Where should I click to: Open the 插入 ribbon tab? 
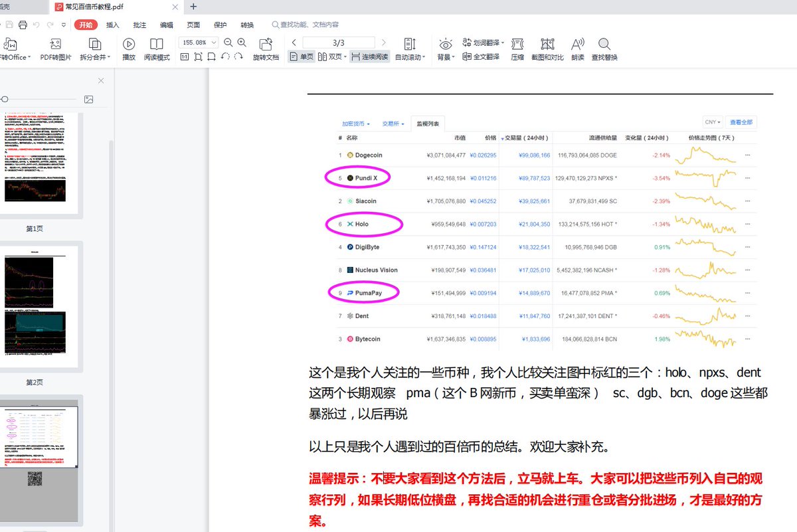coord(113,25)
